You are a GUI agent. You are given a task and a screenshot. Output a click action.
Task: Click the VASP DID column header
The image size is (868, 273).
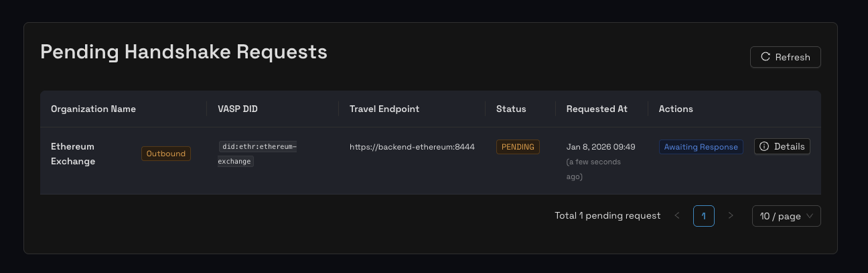[238, 109]
